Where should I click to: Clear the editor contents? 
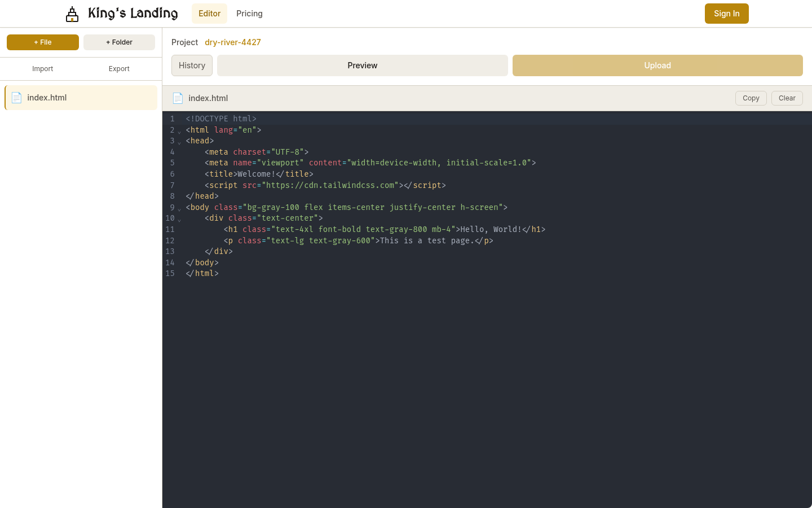[x=787, y=98]
